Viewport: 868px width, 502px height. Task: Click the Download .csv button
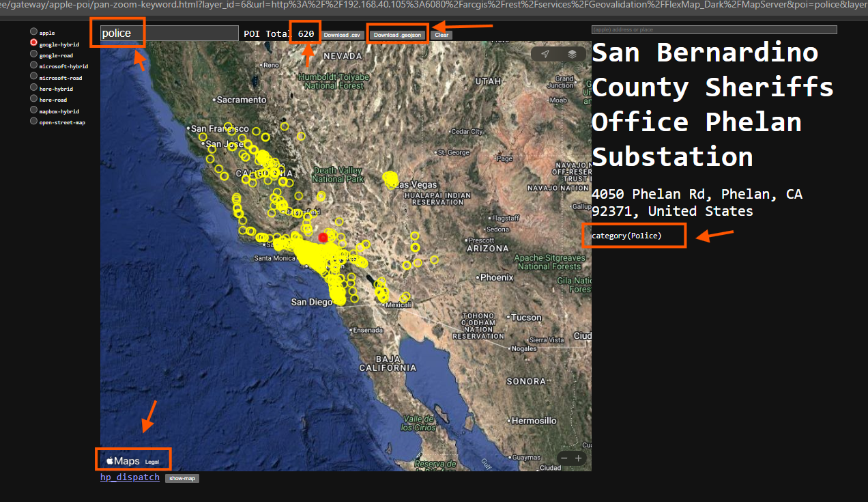coord(342,35)
